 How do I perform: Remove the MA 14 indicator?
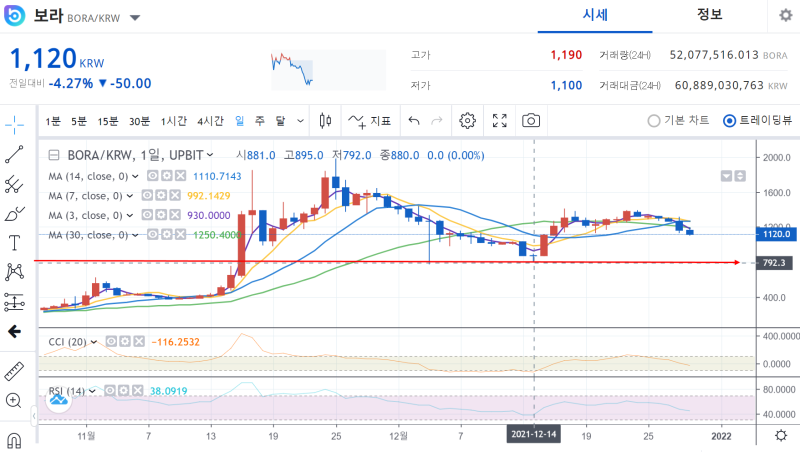pos(180,176)
